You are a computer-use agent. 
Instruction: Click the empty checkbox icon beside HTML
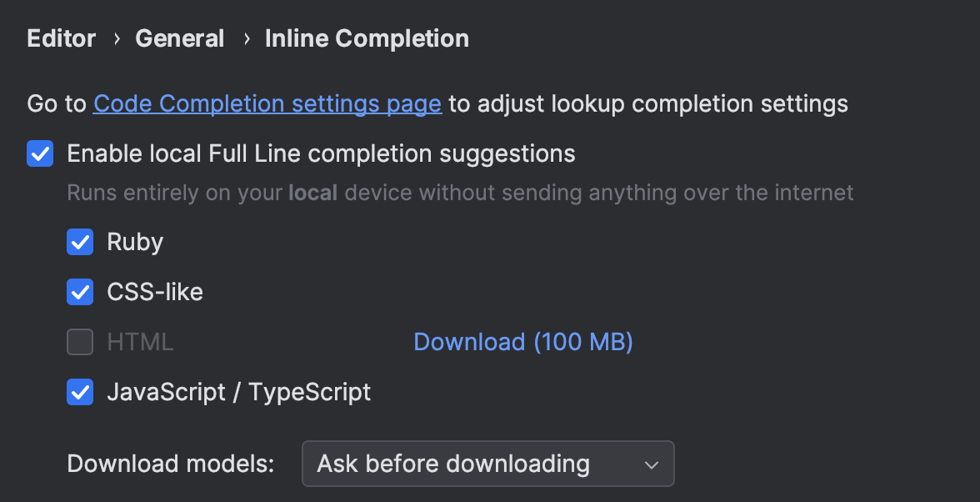80,342
